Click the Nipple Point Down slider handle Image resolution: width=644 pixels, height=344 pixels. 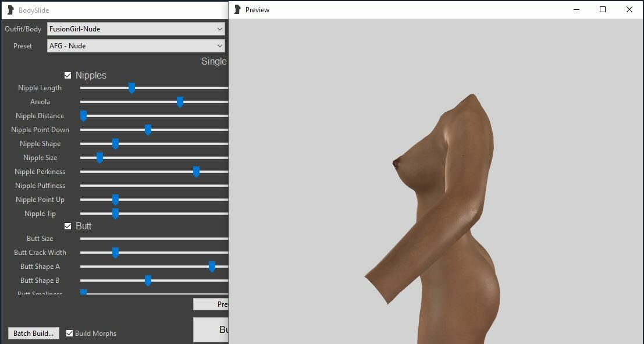148,130
